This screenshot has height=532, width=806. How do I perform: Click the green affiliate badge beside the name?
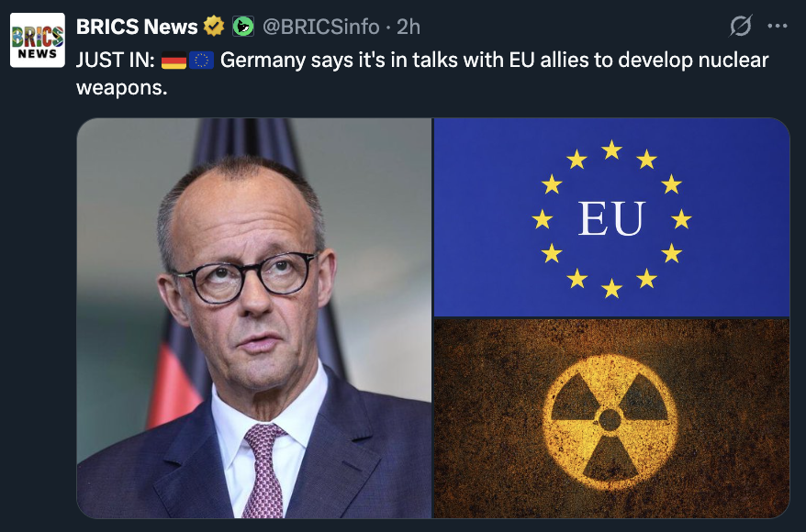click(x=243, y=27)
